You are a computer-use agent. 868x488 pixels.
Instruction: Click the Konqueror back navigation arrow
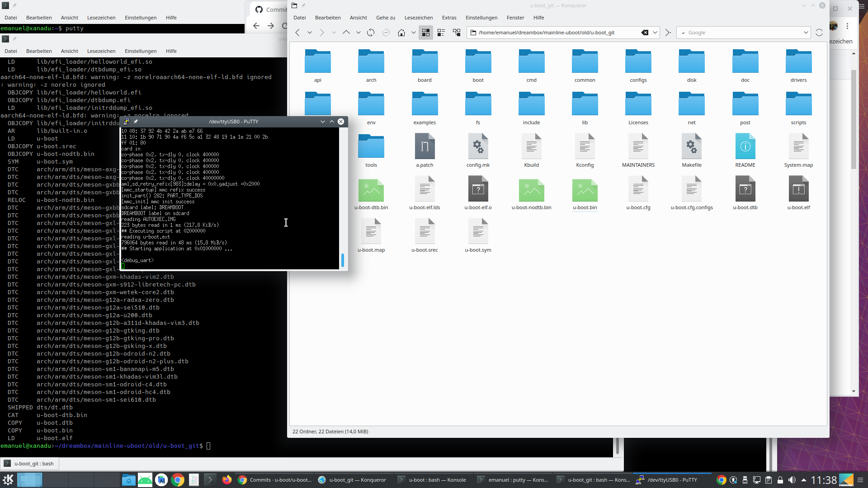click(297, 33)
